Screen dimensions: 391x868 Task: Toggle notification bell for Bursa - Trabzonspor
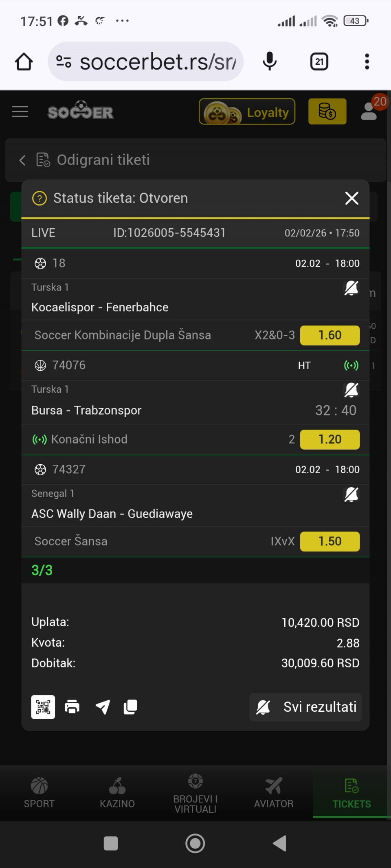coord(351,390)
